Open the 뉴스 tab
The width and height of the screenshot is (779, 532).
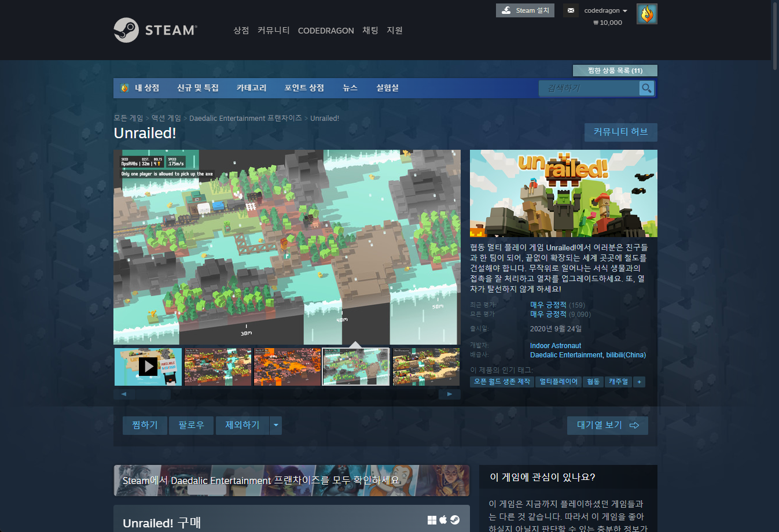click(x=350, y=88)
